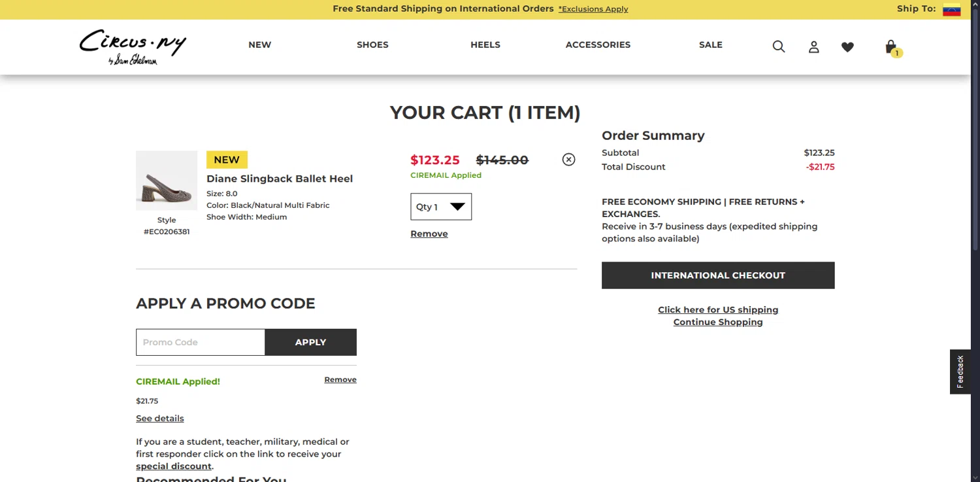Click the circled X remove item icon
This screenshot has height=482, width=980.
tap(568, 160)
